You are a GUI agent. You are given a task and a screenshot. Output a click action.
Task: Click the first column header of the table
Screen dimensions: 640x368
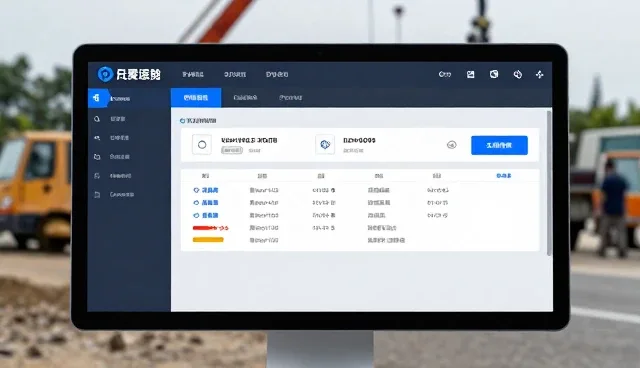[205, 176]
